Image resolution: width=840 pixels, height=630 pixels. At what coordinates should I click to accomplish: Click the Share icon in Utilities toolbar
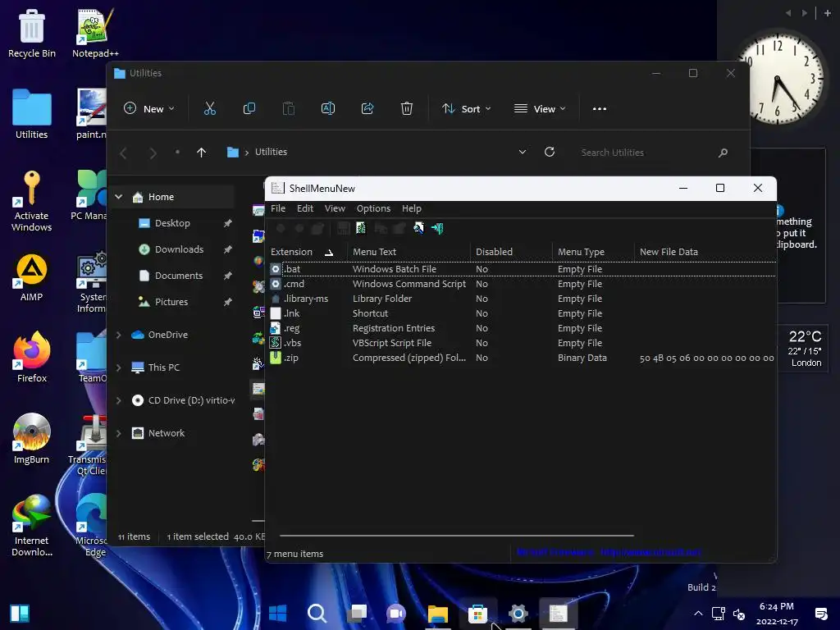(x=367, y=109)
